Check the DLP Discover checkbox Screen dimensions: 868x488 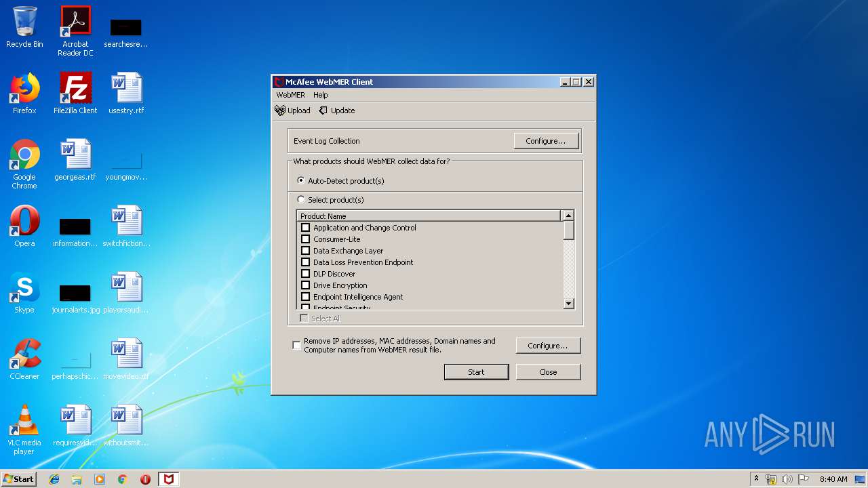305,274
